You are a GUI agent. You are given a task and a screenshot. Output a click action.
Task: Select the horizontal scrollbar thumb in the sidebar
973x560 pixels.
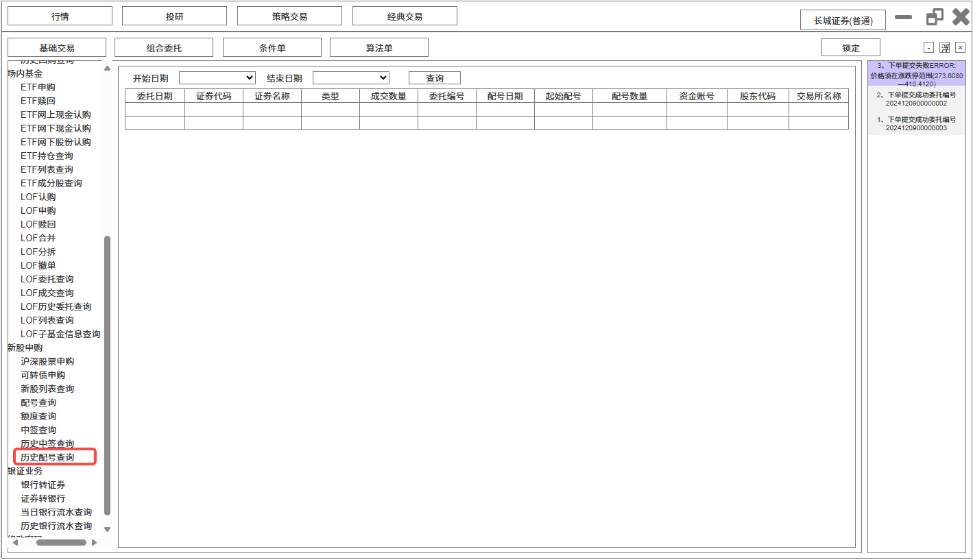pos(61,542)
